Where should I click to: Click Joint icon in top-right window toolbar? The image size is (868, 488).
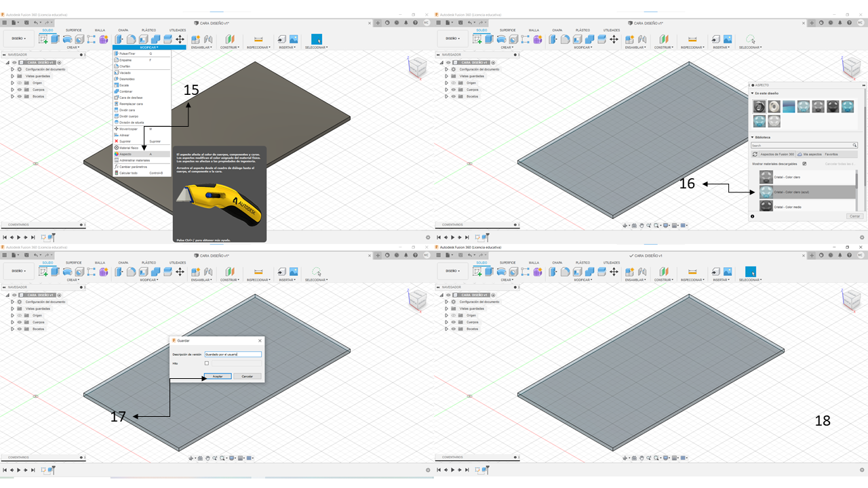point(642,39)
